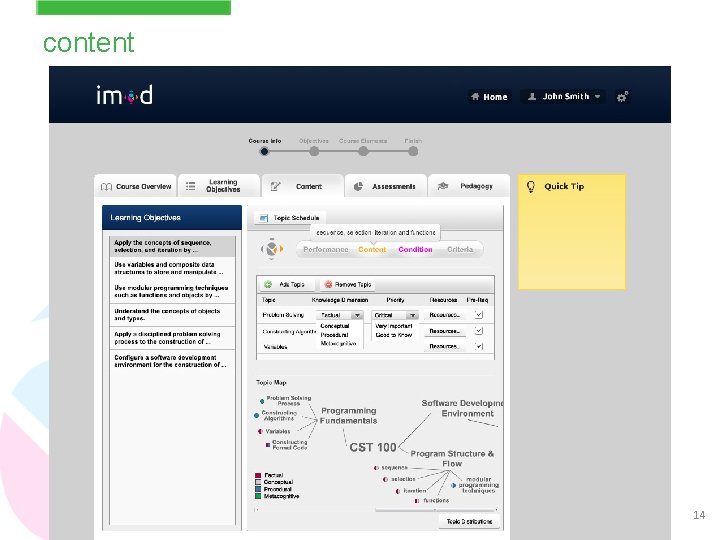Click the Topic Schedule calendar icon
Viewport: 720px width, 540px height.
[x=264, y=218]
